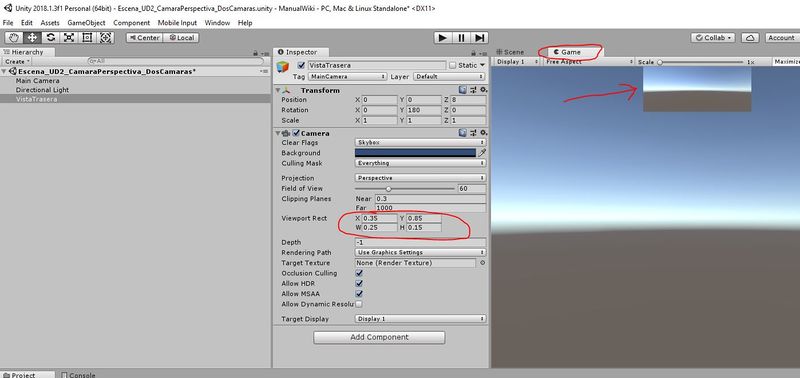
Task: Open the Cloud services panel
Action: coord(750,38)
